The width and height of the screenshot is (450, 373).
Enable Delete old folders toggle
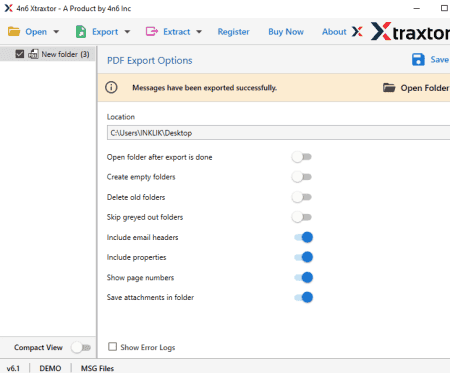(302, 197)
